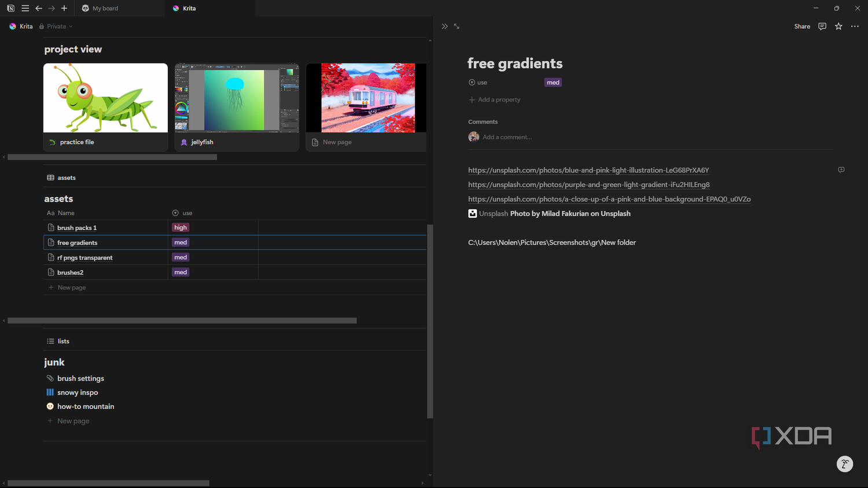
Task: Click the comment bubble beside the first link
Action: point(841,170)
